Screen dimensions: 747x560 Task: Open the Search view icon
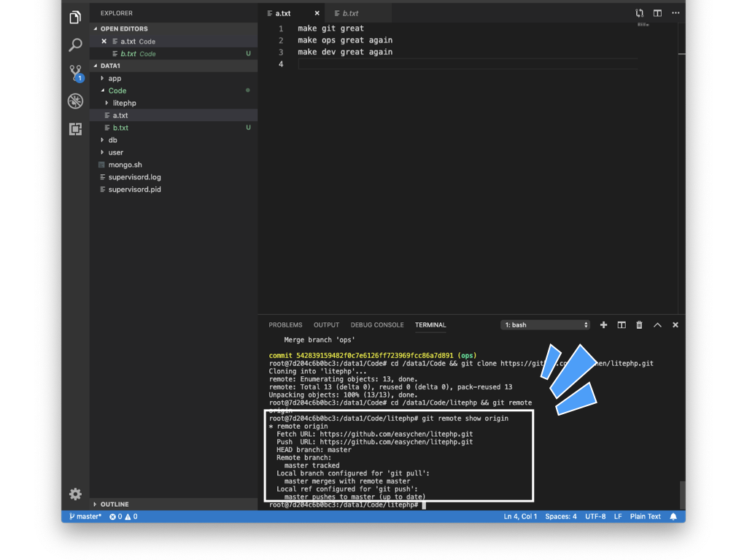(x=75, y=45)
